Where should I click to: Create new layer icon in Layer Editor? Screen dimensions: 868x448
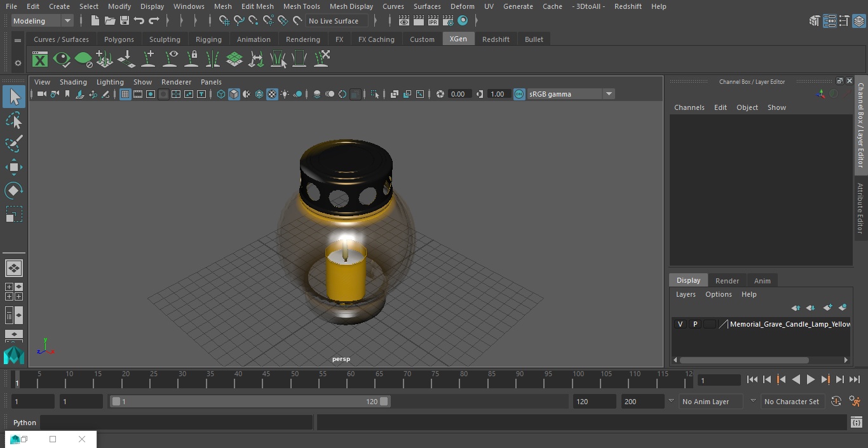tap(827, 308)
